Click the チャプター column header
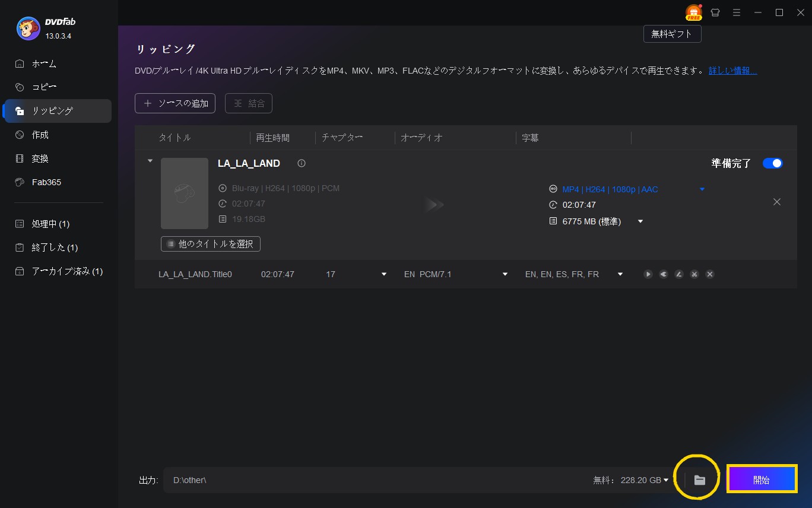The image size is (812, 508). click(342, 138)
